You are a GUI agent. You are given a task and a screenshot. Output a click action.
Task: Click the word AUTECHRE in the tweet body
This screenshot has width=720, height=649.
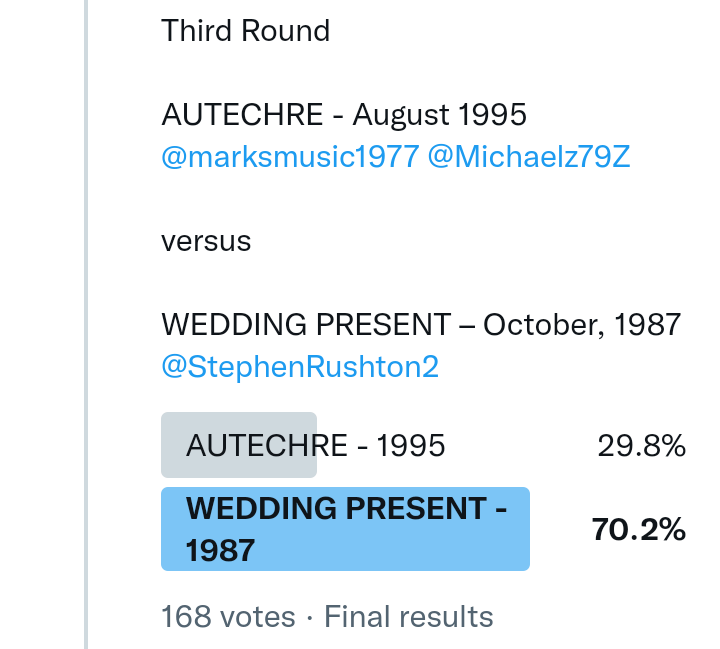[x=235, y=115]
